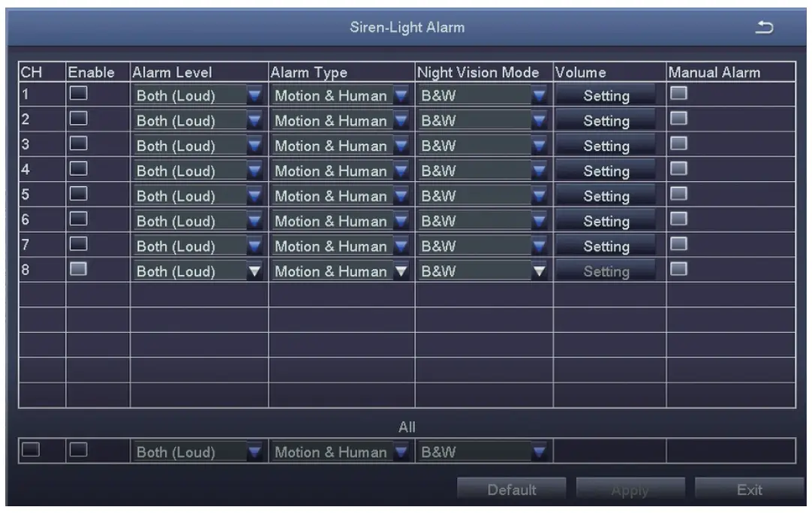Open the Alarm Type dropdown for channel 4
This screenshot has width=812, height=513.
tap(401, 170)
